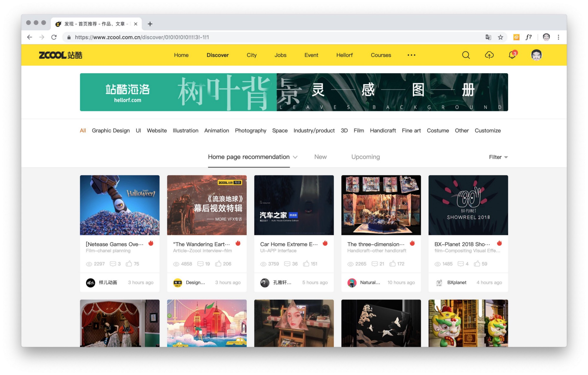Select Hellorf in the top navigation
This screenshot has height=375, width=588.
click(344, 55)
